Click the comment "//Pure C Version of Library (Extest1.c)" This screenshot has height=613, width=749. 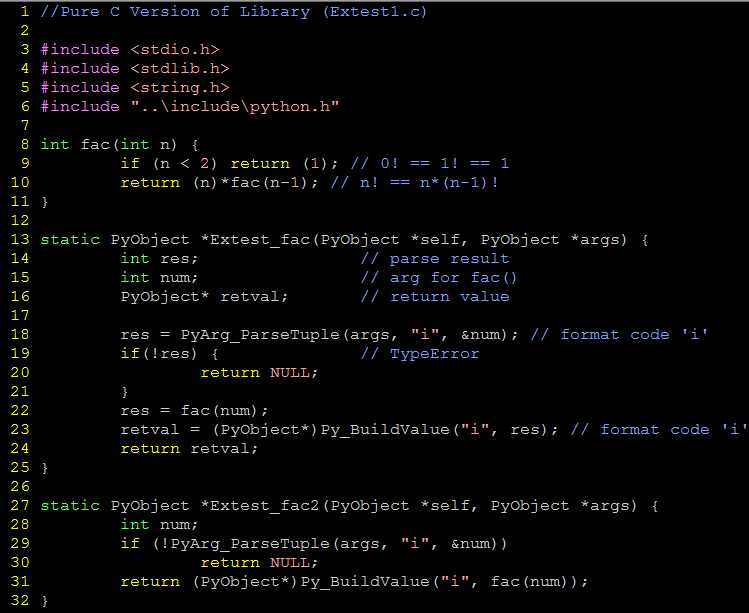(234, 11)
